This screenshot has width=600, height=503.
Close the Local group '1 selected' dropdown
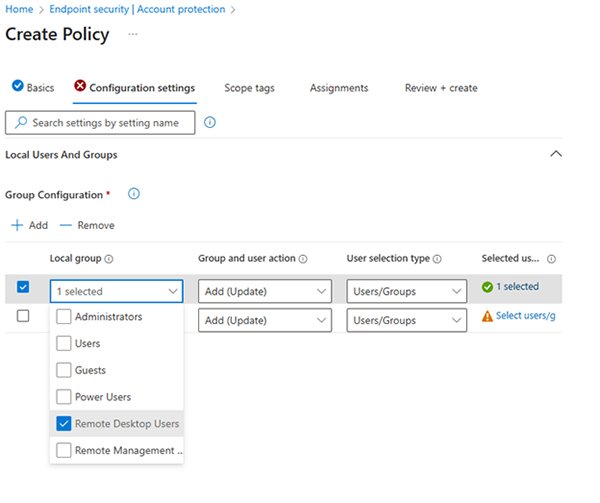pos(116,291)
